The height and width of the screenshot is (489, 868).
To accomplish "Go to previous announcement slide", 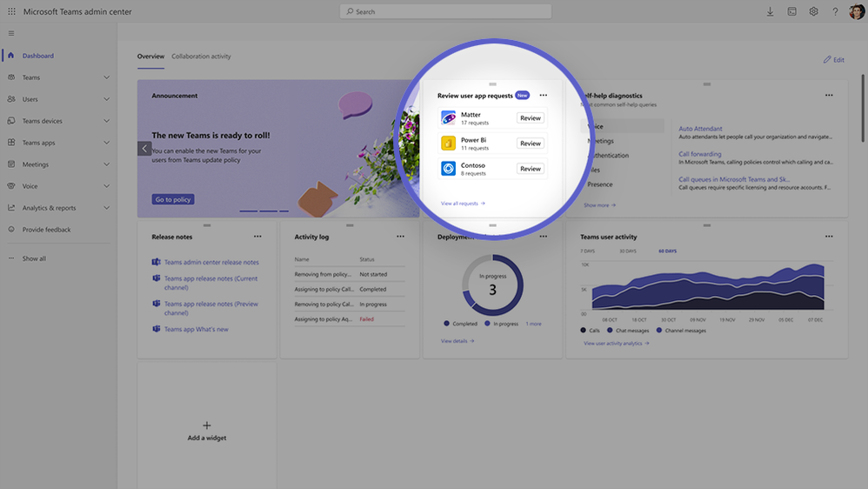I will pos(144,149).
